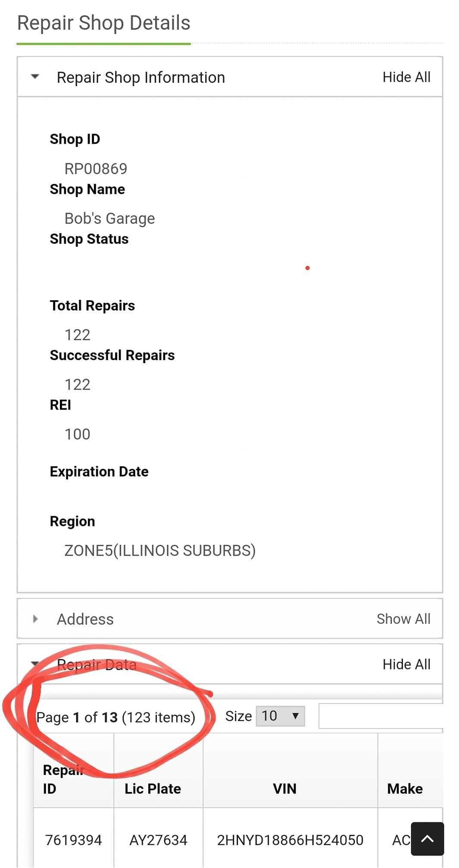Click Show All in Address header
Viewport: 459px width, 868px height.
(x=403, y=619)
